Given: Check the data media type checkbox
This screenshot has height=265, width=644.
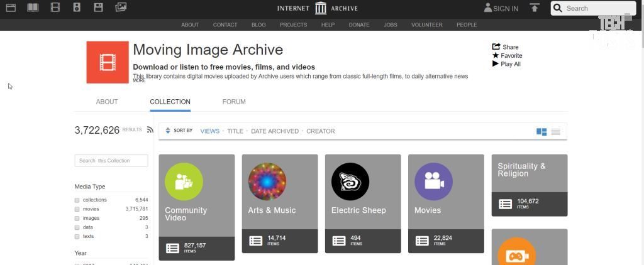Looking at the screenshot, I should tap(77, 227).
